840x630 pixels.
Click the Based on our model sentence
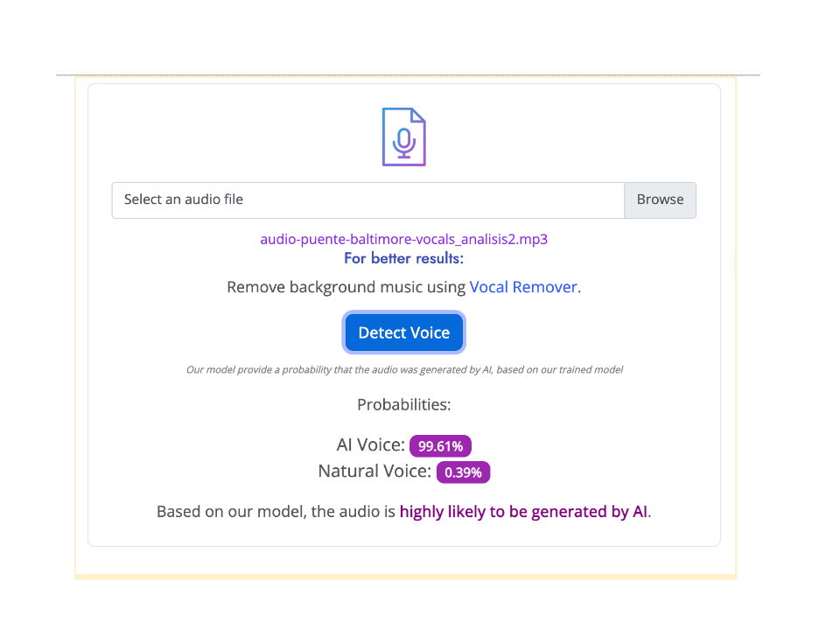404,512
